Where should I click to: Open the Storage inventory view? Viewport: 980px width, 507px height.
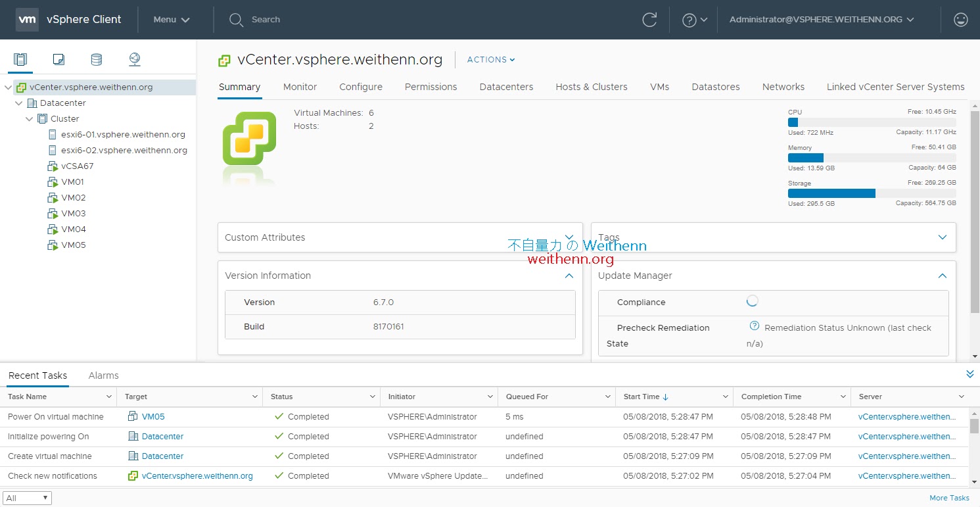[x=97, y=59]
